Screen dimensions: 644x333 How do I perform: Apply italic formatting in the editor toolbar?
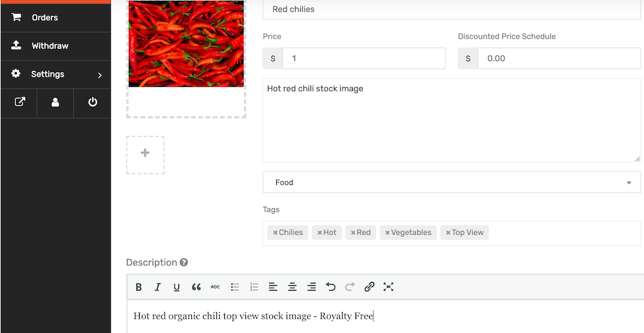(x=157, y=287)
